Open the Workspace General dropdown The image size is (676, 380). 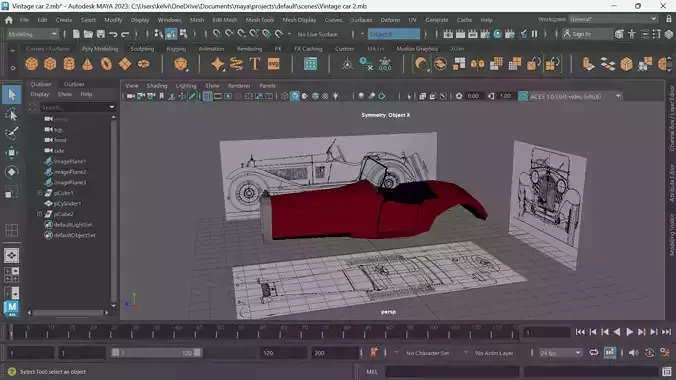tap(613, 19)
